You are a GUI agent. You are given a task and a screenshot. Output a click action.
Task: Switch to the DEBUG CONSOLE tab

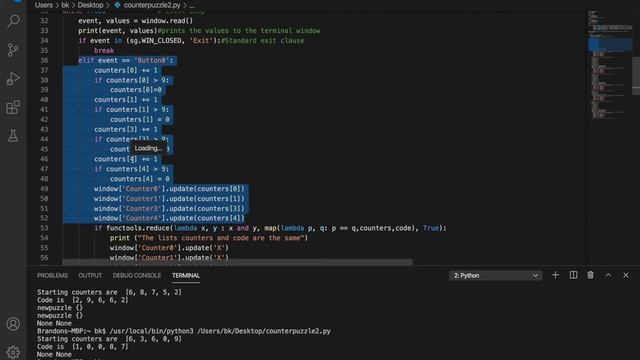tap(137, 276)
